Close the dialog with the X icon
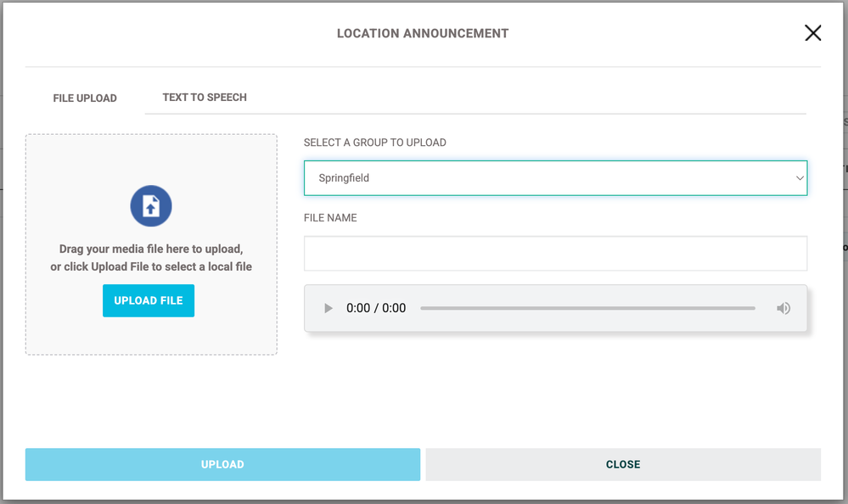Image resolution: width=848 pixels, height=504 pixels. coord(812,33)
